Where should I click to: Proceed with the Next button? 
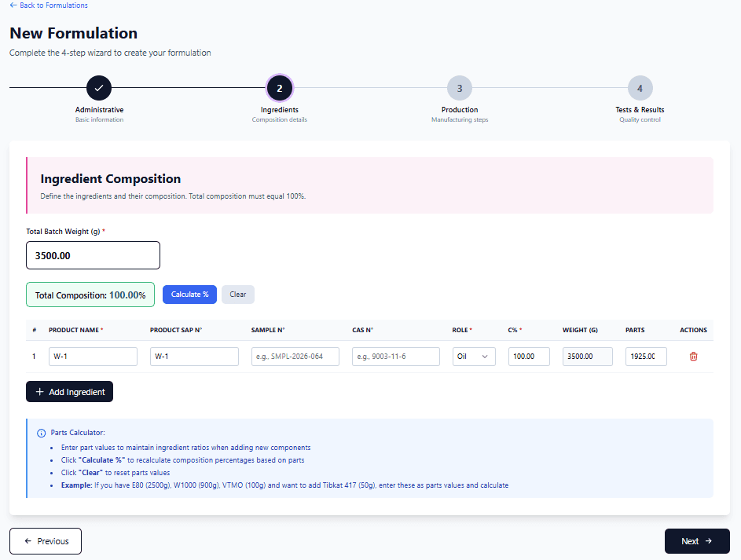pyautogui.click(x=697, y=541)
